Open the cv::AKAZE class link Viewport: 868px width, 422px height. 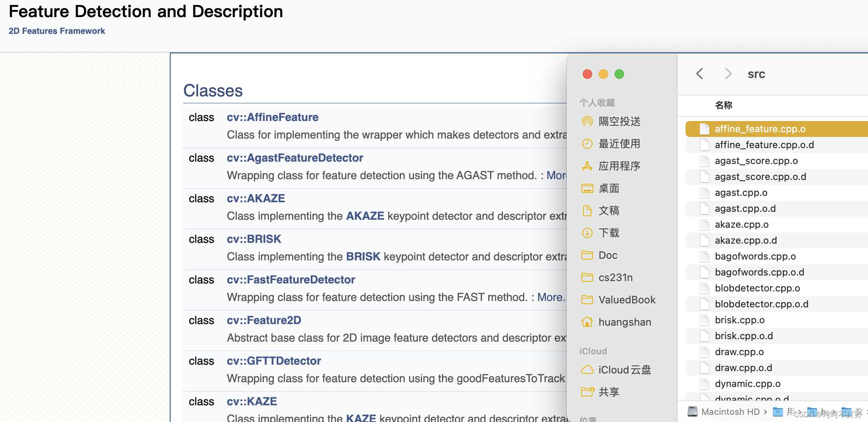[x=256, y=199]
